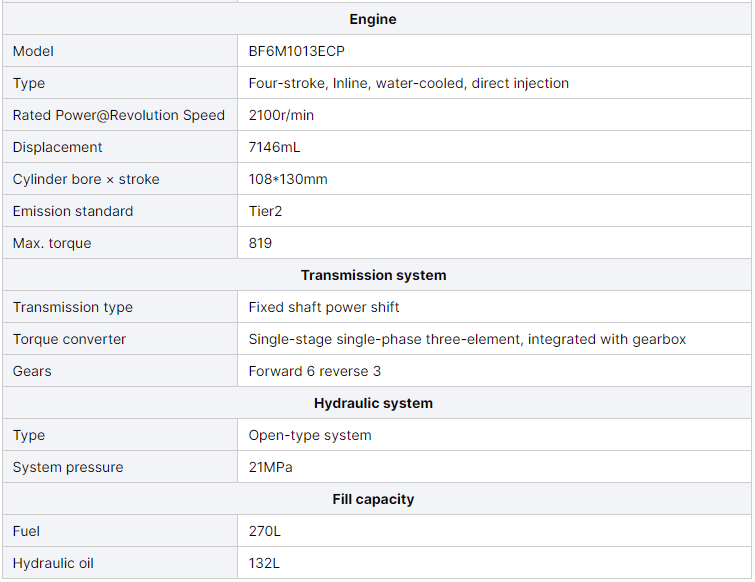Click the Transmission system section header
Screen dimensions: 755x582
(x=373, y=275)
